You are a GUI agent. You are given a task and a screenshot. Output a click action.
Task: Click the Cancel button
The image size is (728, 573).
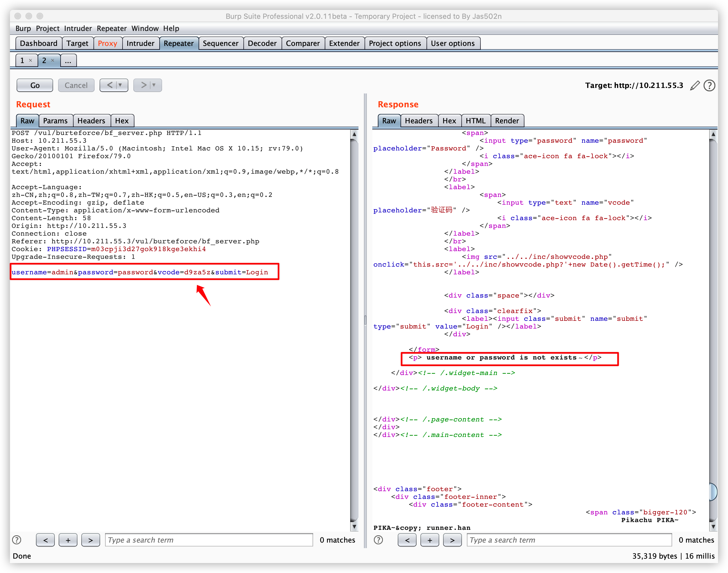pyautogui.click(x=76, y=85)
